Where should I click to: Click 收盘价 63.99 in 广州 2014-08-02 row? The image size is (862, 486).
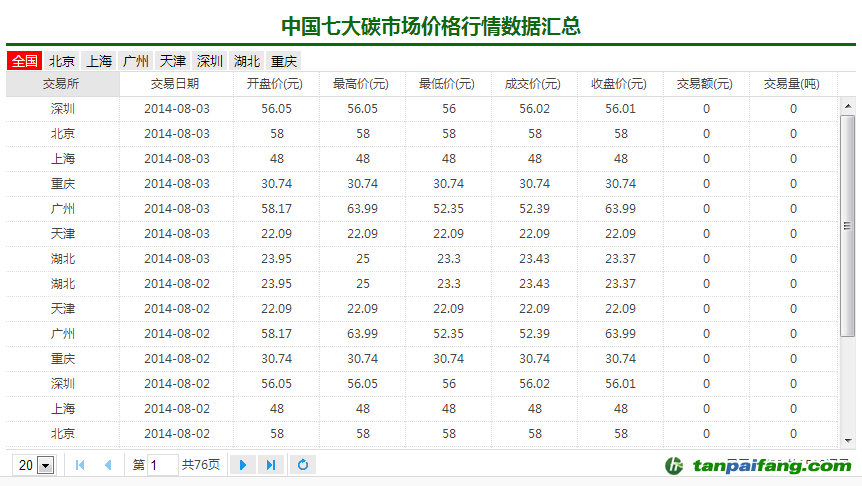620,334
